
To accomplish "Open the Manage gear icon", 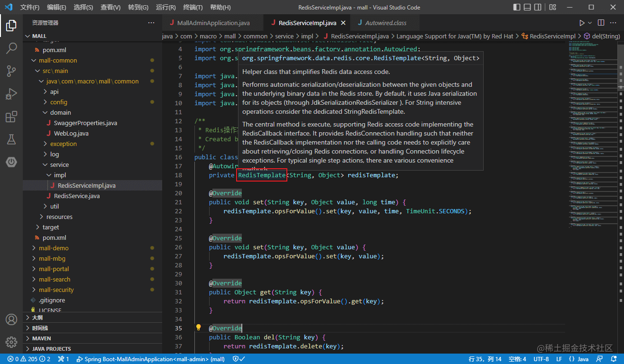I will pyautogui.click(x=11, y=342).
